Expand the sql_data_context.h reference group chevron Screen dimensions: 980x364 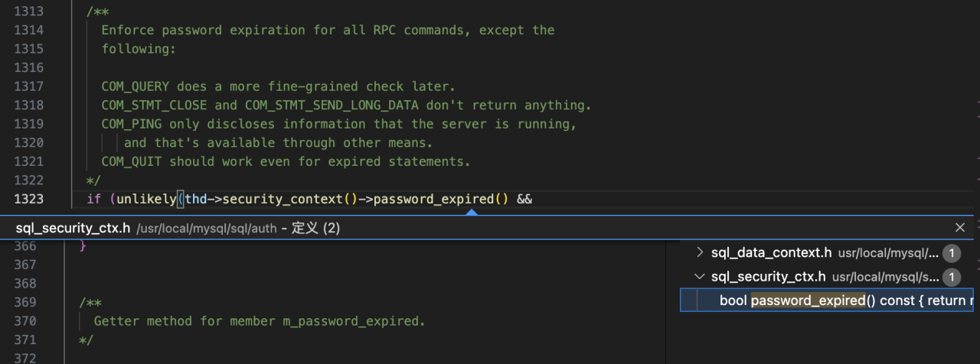click(x=699, y=252)
